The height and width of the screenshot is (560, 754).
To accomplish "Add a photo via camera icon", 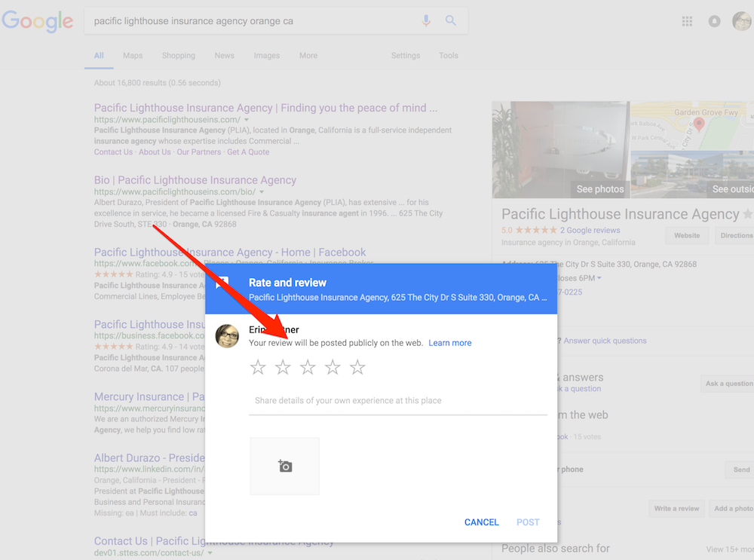I will pos(285,466).
